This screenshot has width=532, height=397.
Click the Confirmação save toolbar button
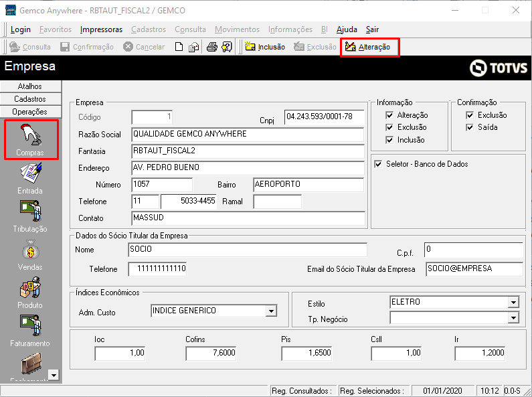[87, 47]
